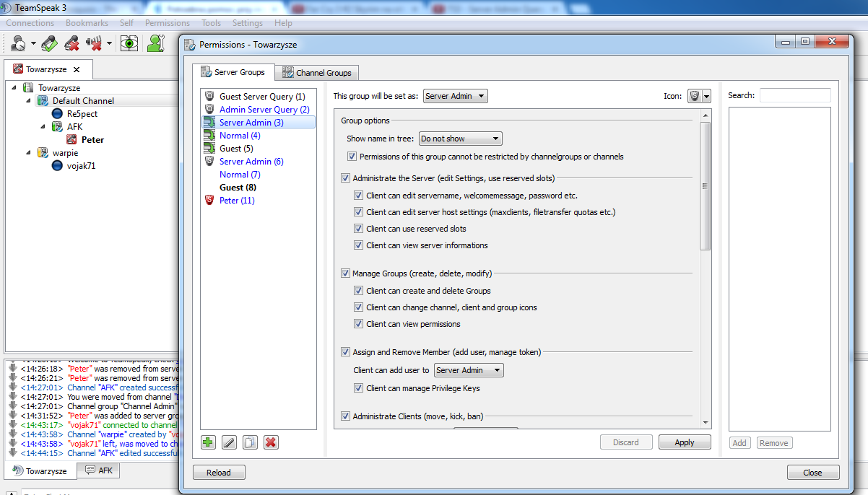This screenshot has height=495, width=868.
Task: Click the mute microphone toolbar icon
Action: tap(71, 43)
